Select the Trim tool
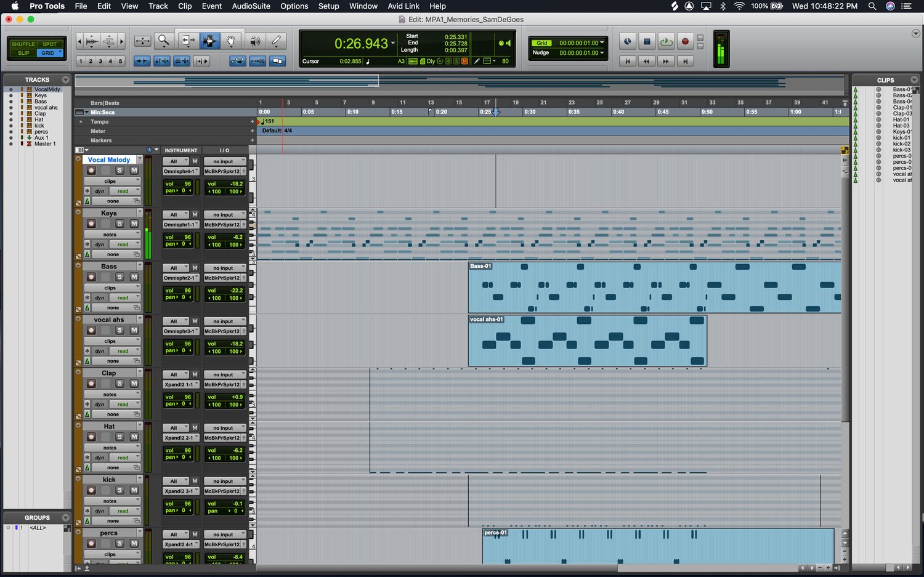 pyautogui.click(x=187, y=41)
